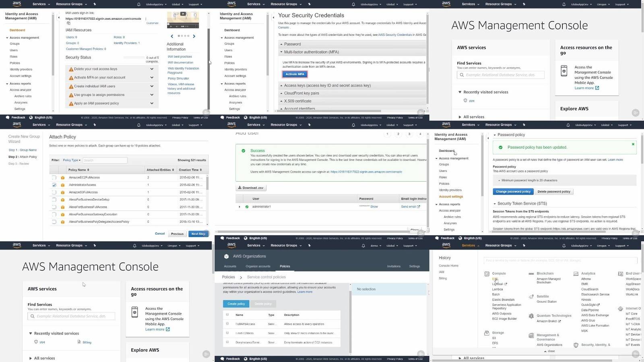Select Console Home in Services History list

tap(448, 266)
